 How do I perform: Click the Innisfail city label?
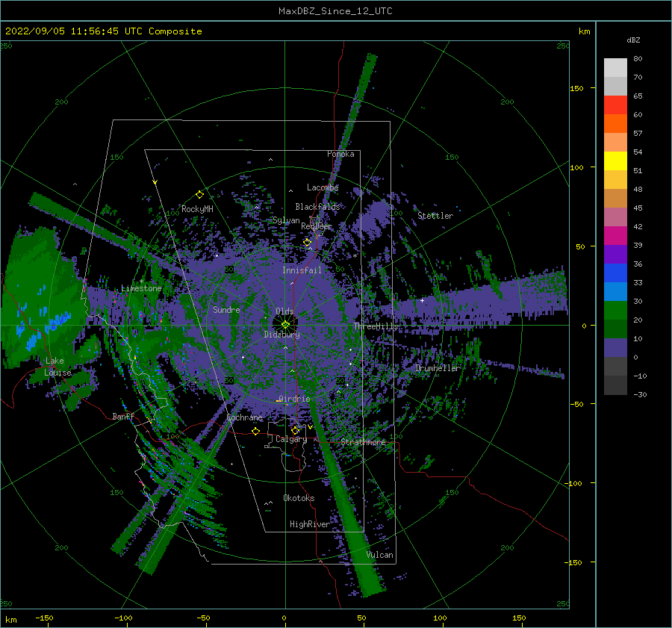(x=302, y=270)
